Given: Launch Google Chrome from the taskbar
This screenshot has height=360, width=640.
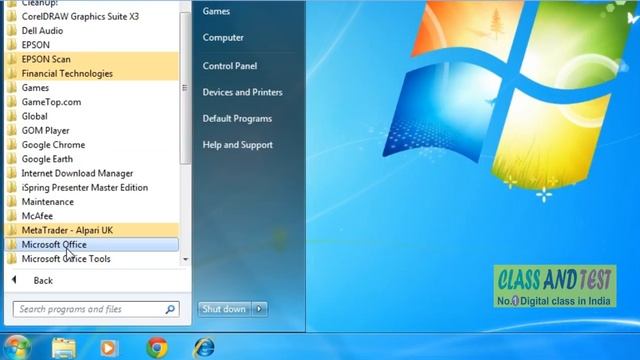Looking at the screenshot, I should [x=157, y=348].
